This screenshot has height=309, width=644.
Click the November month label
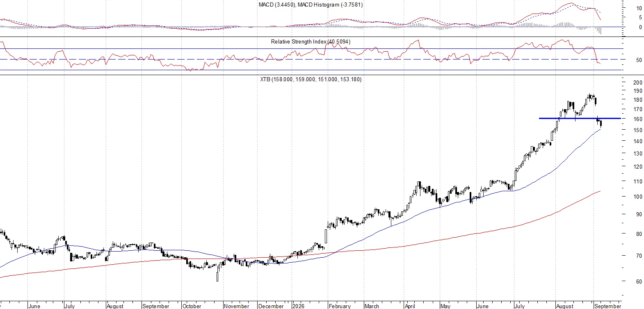(236, 306)
